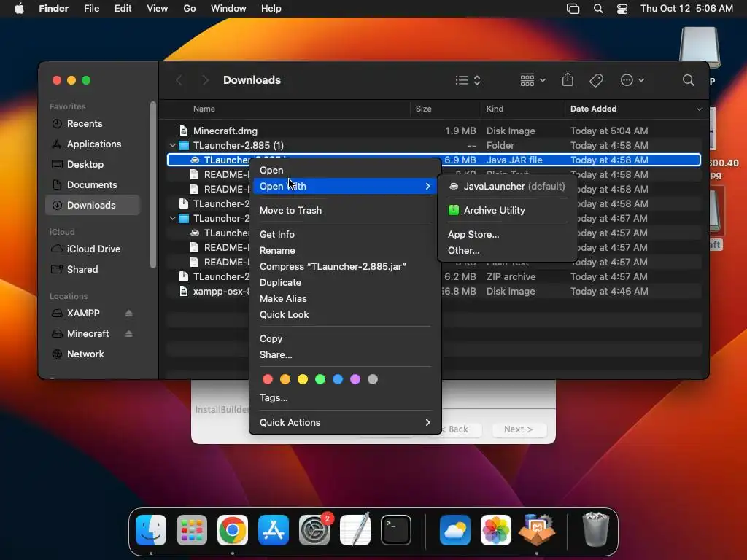Select the Minecraft volume in the sidebar
The height and width of the screenshot is (560, 747).
tap(88, 334)
